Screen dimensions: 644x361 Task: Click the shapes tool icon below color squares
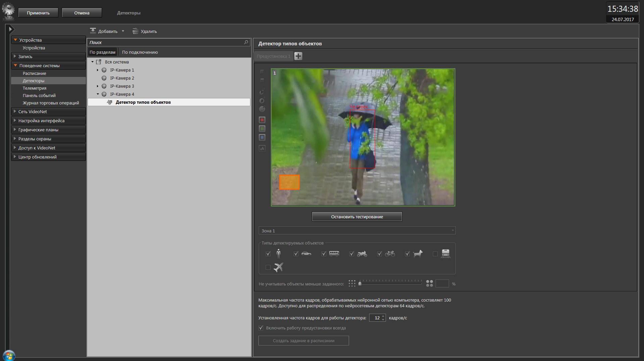pyautogui.click(x=262, y=148)
